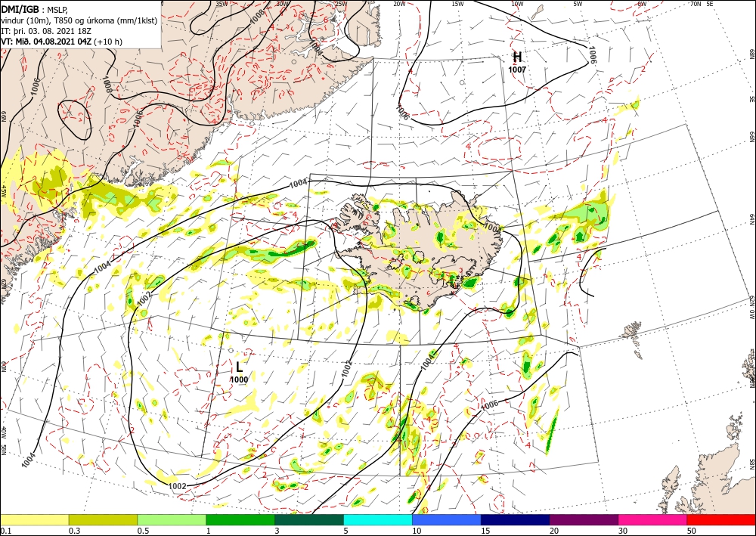Click the 'L' low pressure symbol
The height and width of the screenshot is (536, 756).
[x=239, y=367]
